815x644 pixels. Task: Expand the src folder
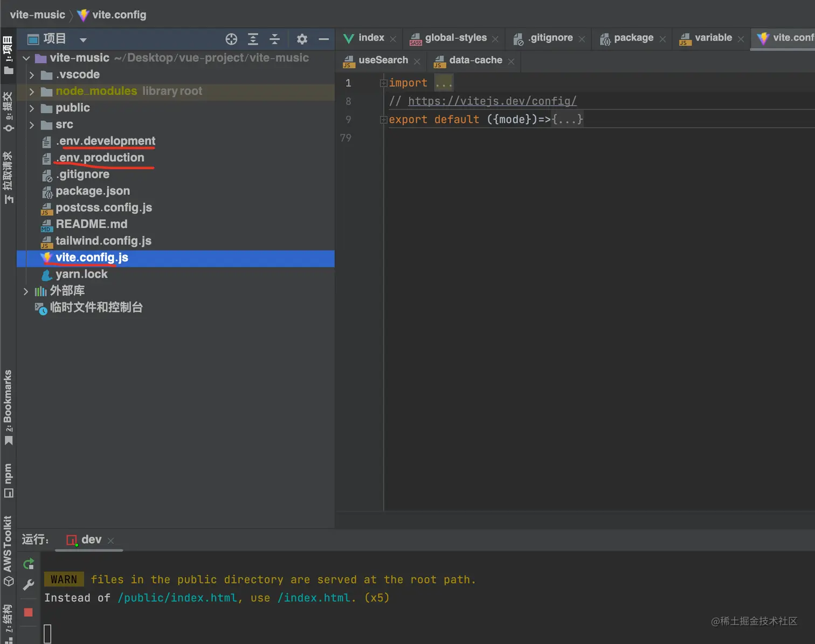click(x=32, y=125)
